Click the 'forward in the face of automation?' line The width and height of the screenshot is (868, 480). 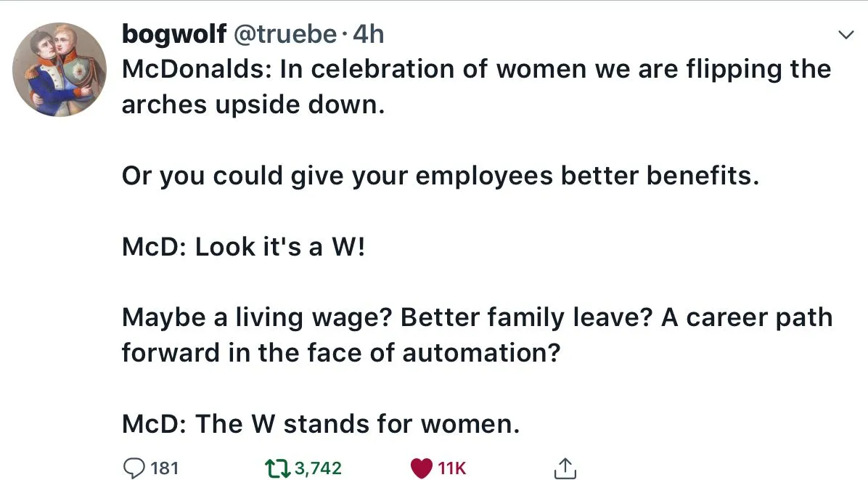pos(341,353)
